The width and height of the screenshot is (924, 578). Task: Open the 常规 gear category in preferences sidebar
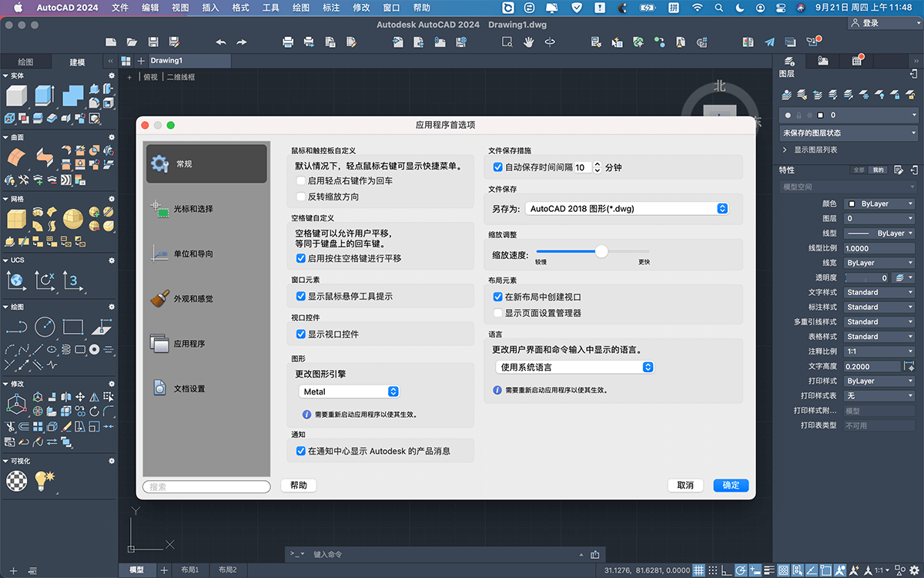206,163
